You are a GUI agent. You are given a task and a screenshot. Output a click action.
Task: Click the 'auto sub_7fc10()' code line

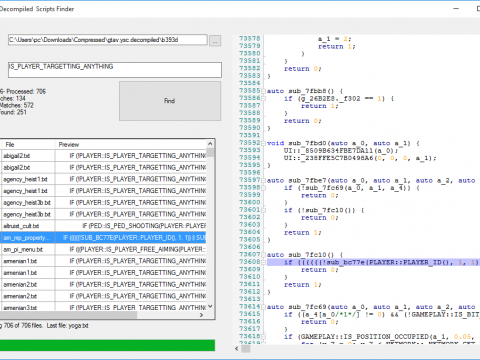tap(305, 255)
